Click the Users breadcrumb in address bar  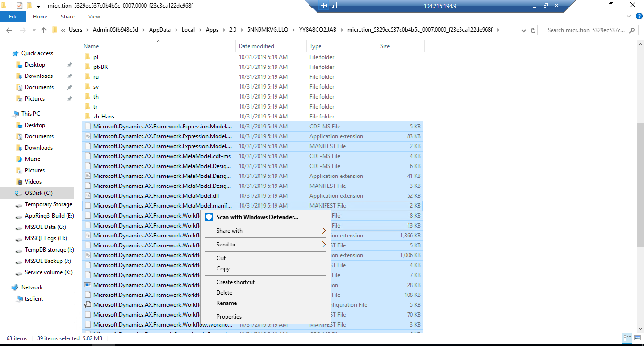click(x=75, y=30)
